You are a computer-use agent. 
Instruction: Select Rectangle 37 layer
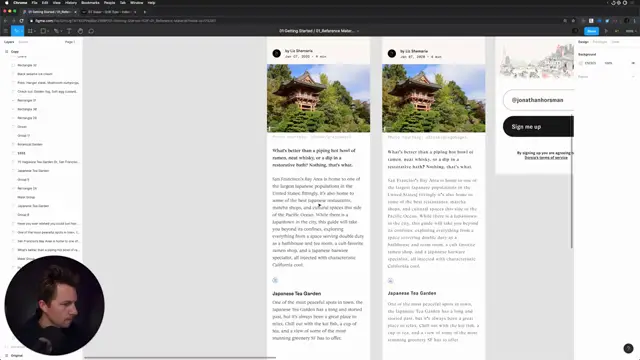pyautogui.click(x=27, y=100)
